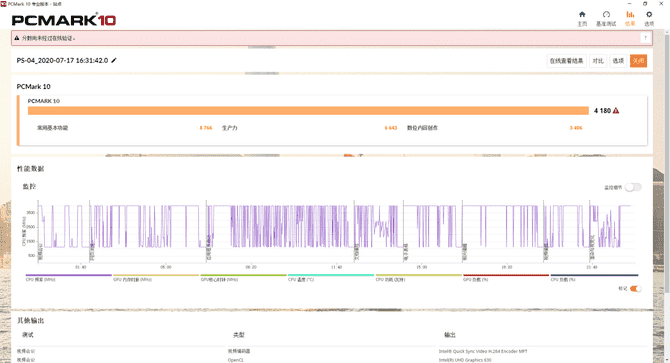Toggle the dark CPU 负载 (%) legend
This screenshot has width=670, height=363.
coord(594,278)
